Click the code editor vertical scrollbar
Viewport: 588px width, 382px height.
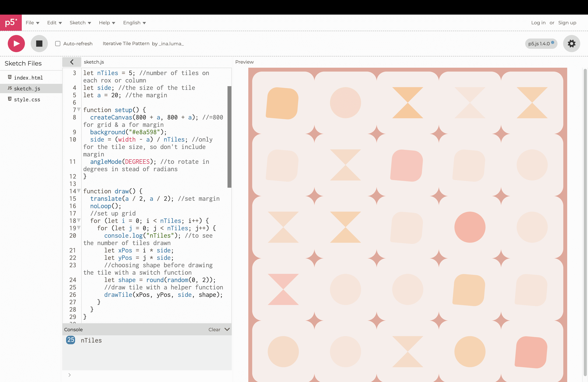229,137
